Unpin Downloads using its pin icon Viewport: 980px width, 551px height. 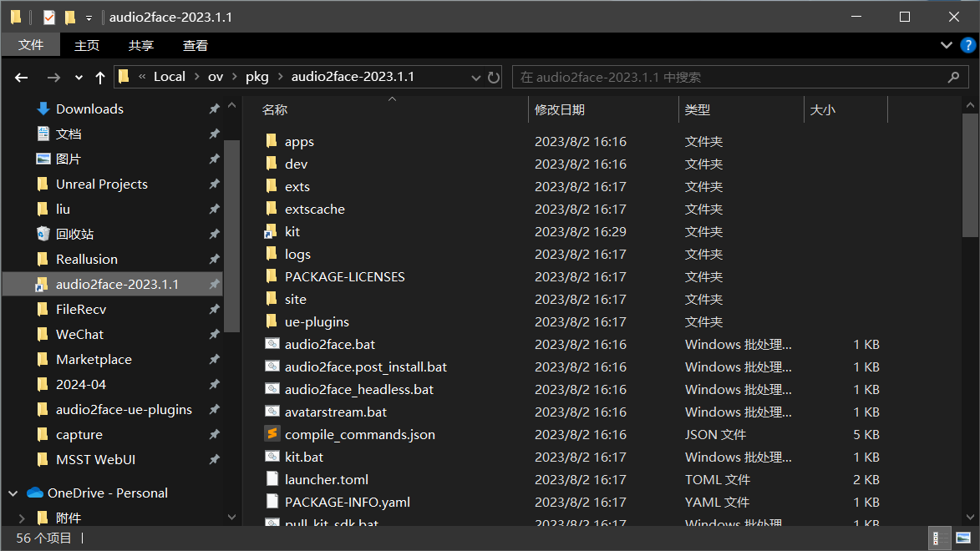coord(214,109)
